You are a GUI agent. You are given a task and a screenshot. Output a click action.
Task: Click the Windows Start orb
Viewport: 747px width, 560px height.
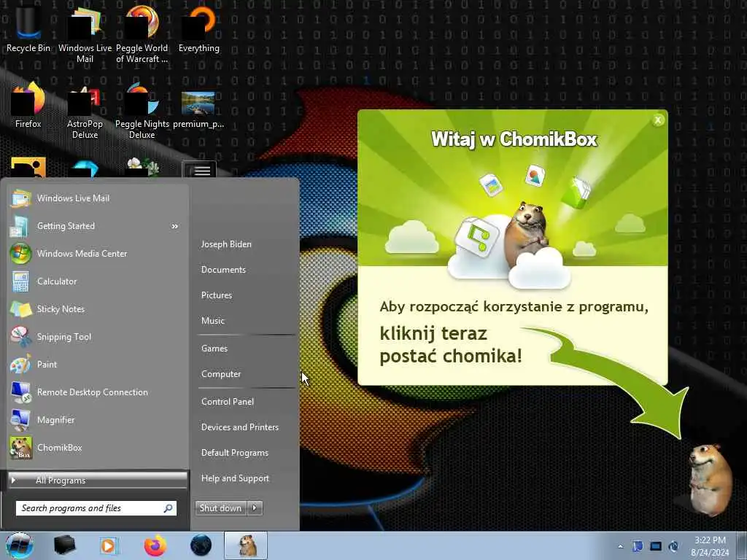[x=19, y=545]
